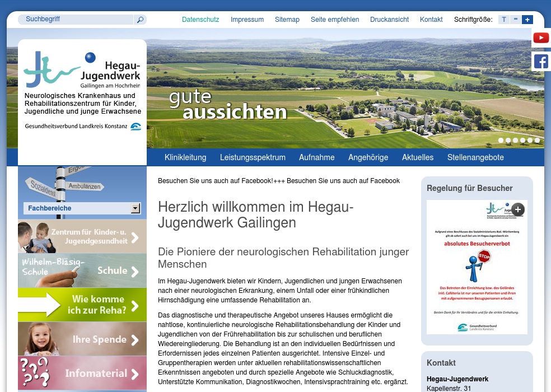
Task: Enlarge the Besucherverbot notice via plus icon
Action: tap(517, 209)
